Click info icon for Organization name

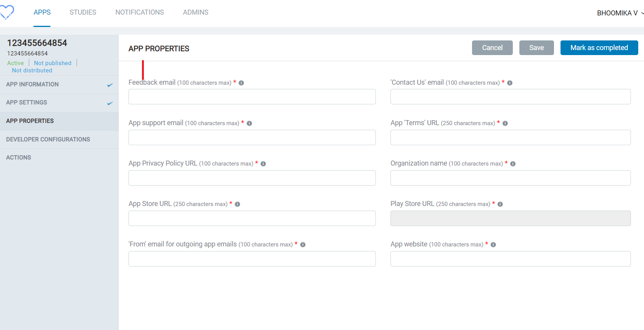(513, 164)
